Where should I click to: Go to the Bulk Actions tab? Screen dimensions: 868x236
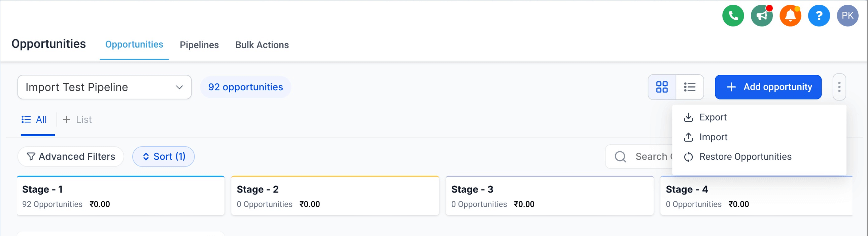[x=262, y=45]
